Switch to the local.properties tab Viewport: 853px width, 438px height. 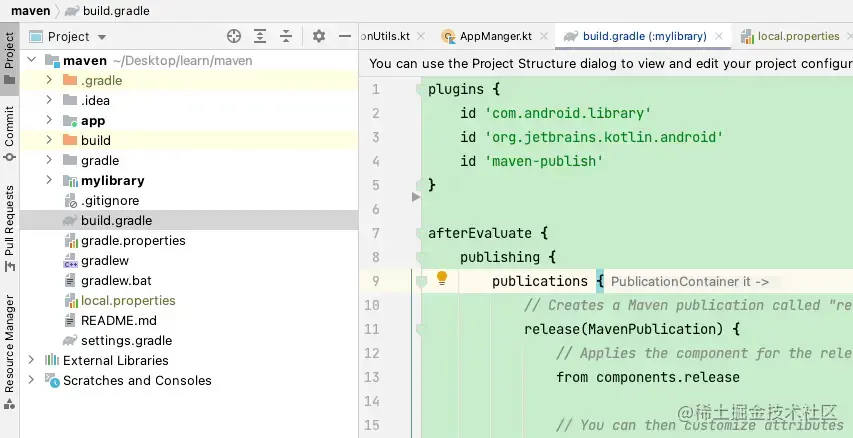791,36
